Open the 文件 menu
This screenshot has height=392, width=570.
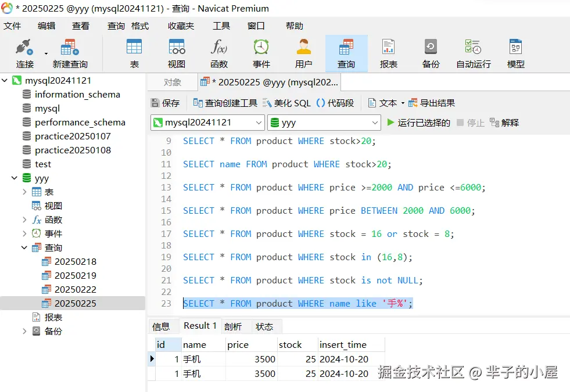[12, 26]
